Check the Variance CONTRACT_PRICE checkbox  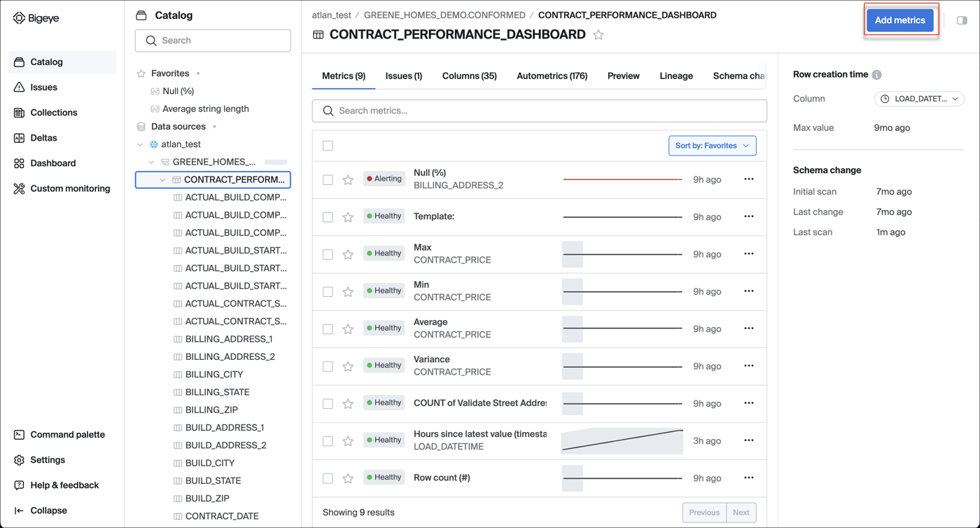328,366
